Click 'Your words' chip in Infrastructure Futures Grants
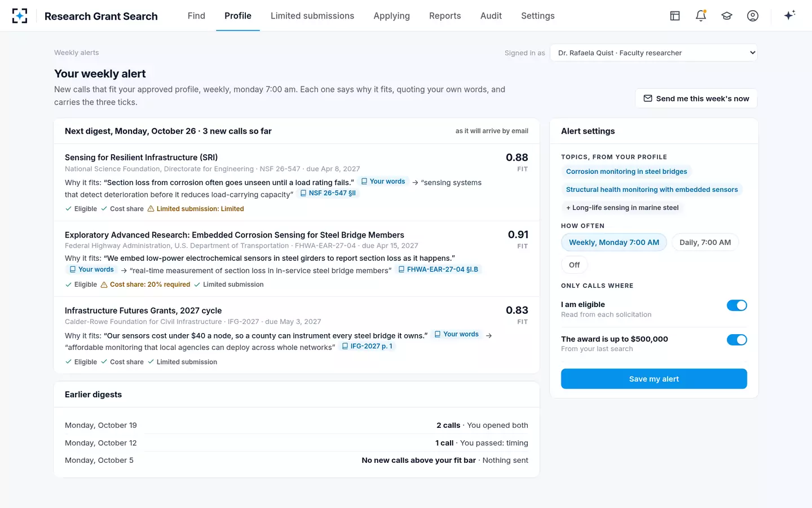 pos(457,335)
